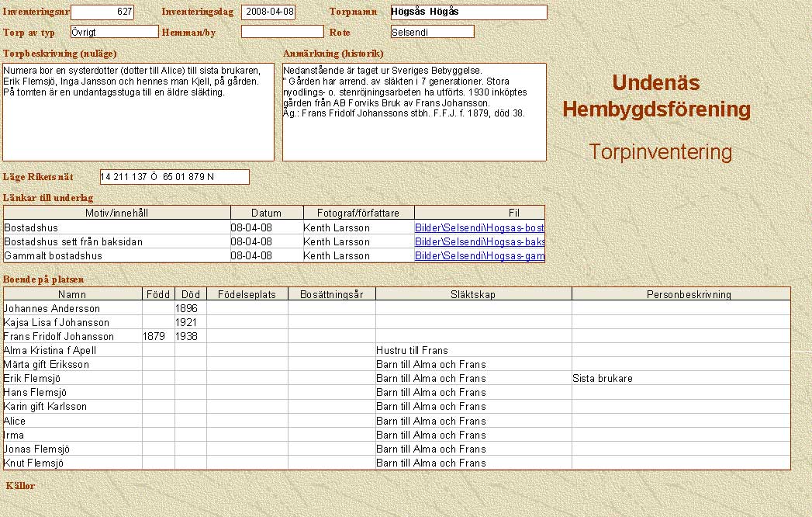Image resolution: width=812 pixels, height=517 pixels.
Task: Select the Hustru till Frans relationship cell
Action: 473,351
